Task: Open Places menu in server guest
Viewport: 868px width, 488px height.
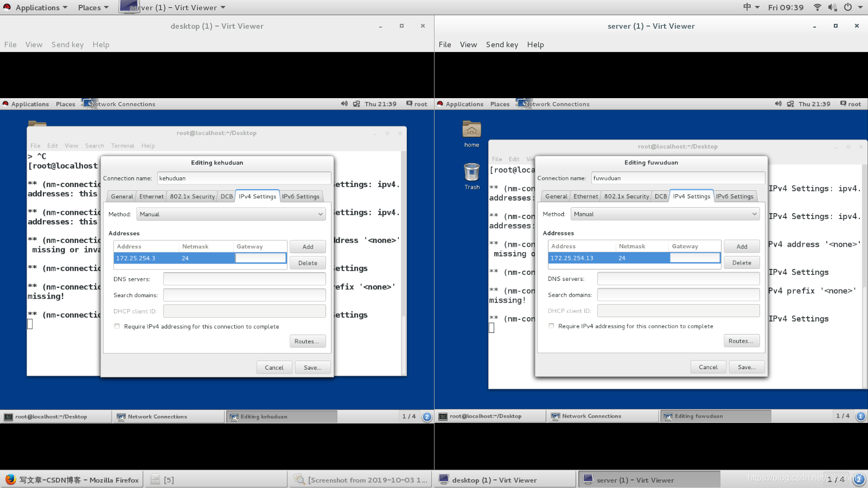Action: 500,104
